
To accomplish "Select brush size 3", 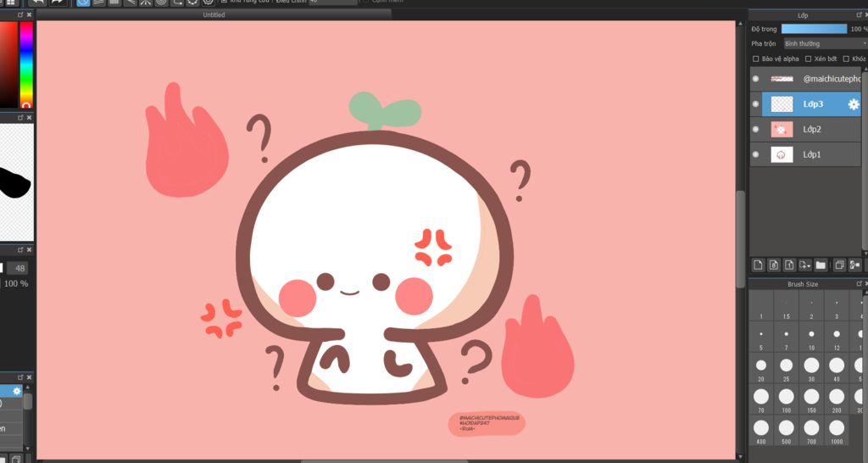I will (837, 306).
